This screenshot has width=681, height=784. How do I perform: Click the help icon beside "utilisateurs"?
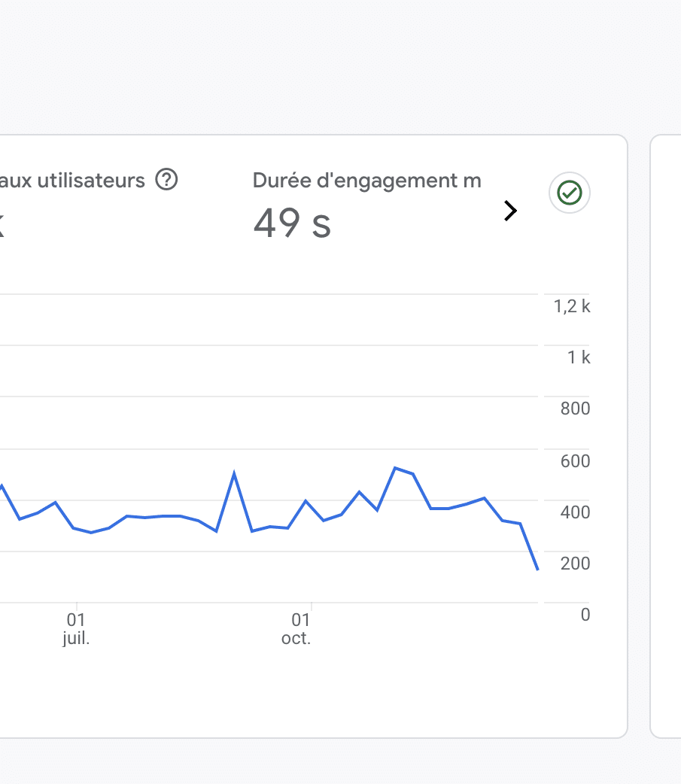(166, 180)
